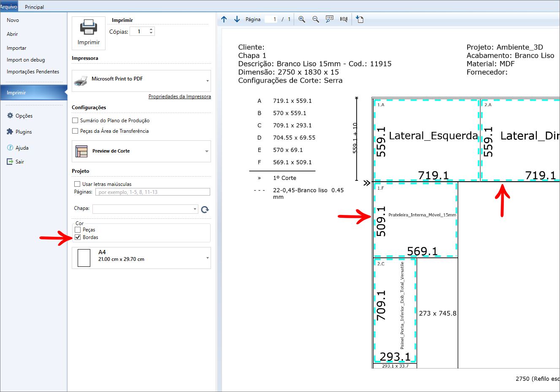The height and width of the screenshot is (392, 560).
Task: Go to previous page with up arrow
Action: point(224,19)
